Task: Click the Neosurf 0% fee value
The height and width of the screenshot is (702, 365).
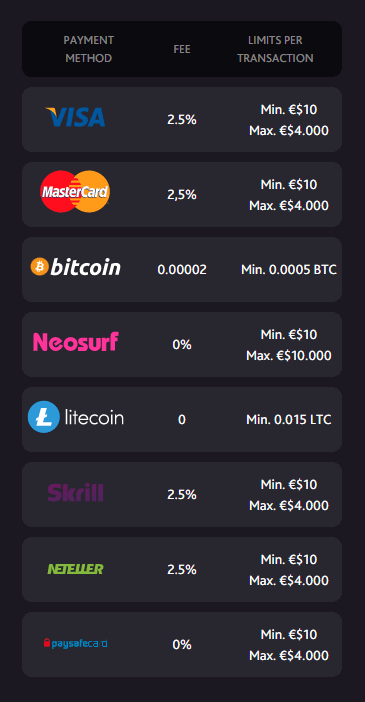Action: pos(182,345)
